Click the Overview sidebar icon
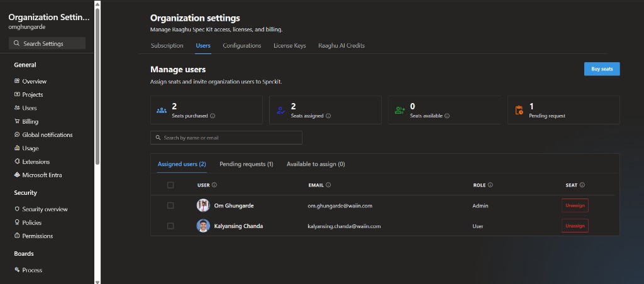 [17, 81]
